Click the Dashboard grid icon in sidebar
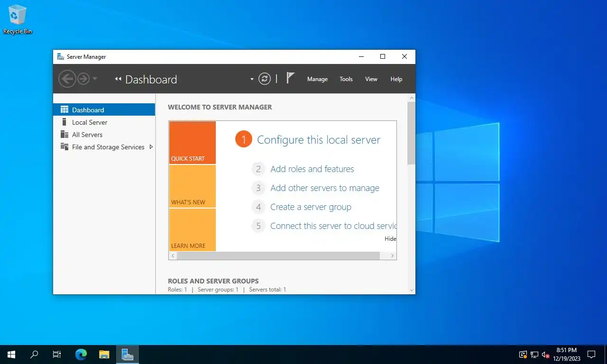Screen dimensions: 607x364 pyautogui.click(x=64, y=109)
